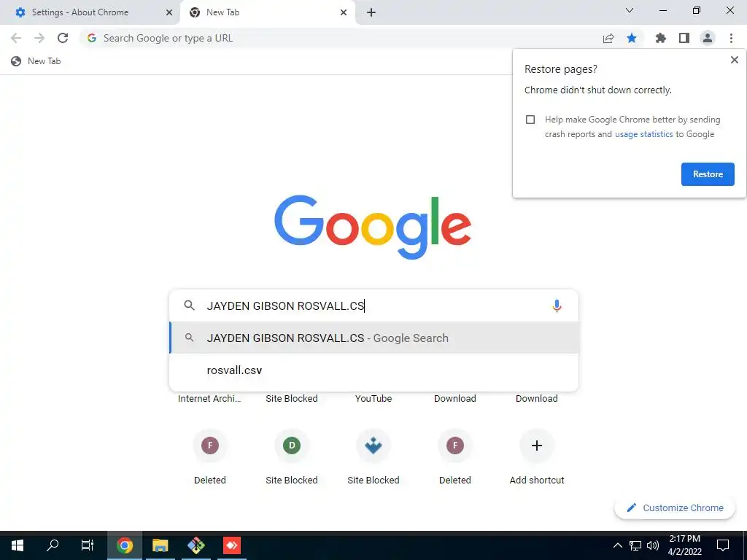Open the colorful diamond taskbar app
747x560 pixels.
[196, 545]
